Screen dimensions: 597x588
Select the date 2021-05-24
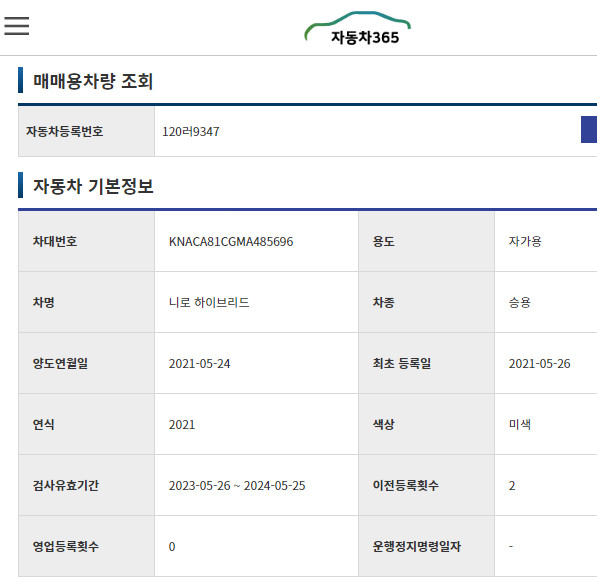click(200, 364)
